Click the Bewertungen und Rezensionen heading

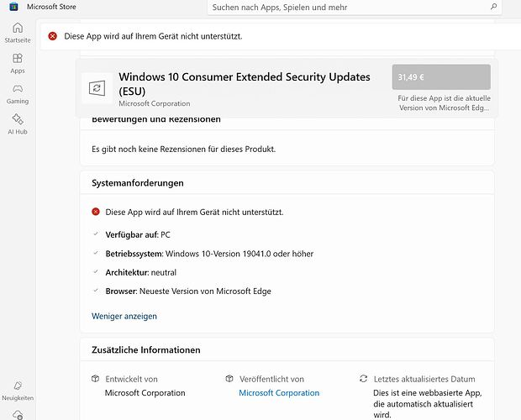tap(156, 119)
